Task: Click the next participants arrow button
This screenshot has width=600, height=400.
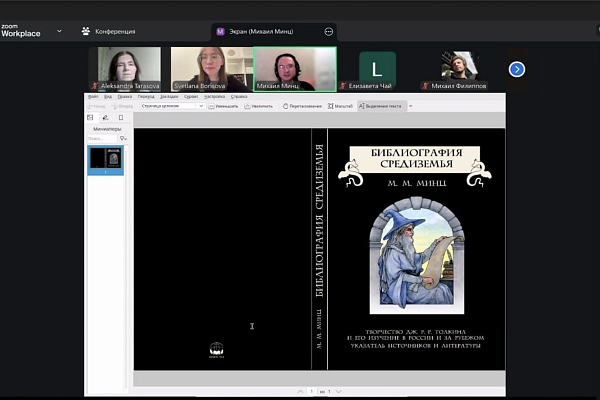Action: (x=516, y=69)
